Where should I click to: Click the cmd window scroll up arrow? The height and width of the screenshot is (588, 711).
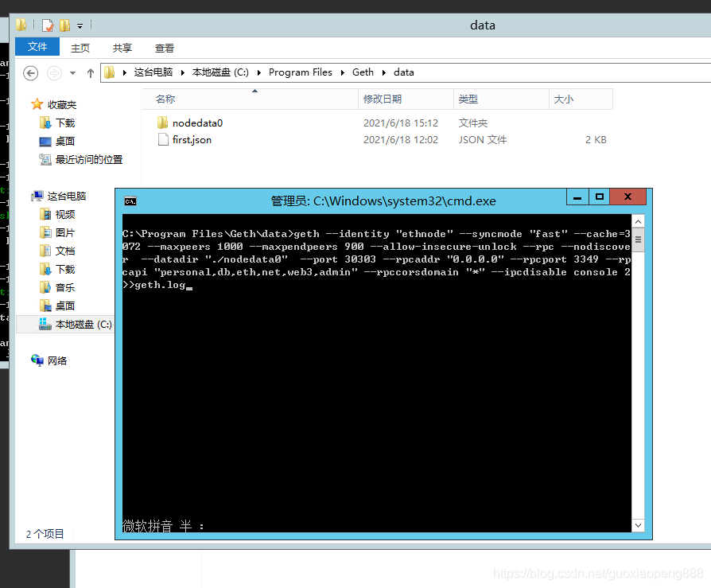[638, 221]
